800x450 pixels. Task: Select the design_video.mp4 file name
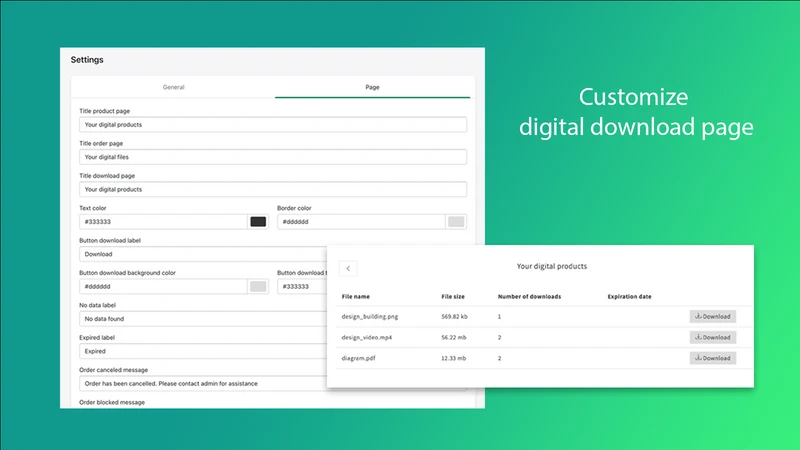[367, 338]
